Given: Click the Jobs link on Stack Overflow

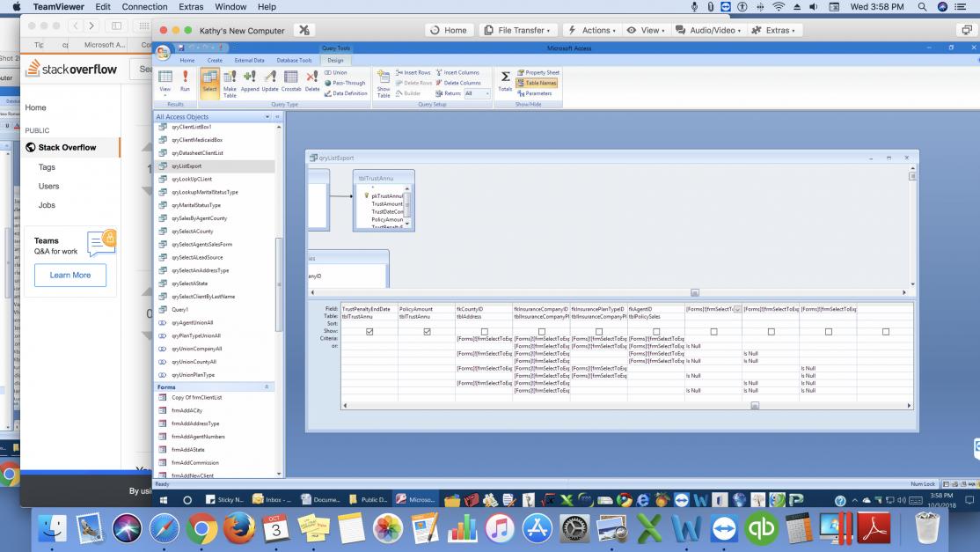Looking at the screenshot, I should tap(47, 205).
